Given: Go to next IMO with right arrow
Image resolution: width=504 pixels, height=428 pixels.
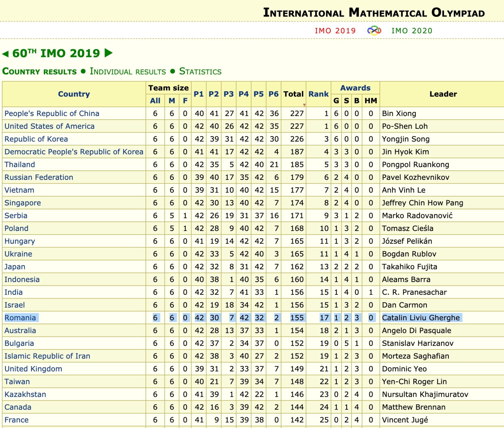Looking at the screenshot, I should [109, 53].
